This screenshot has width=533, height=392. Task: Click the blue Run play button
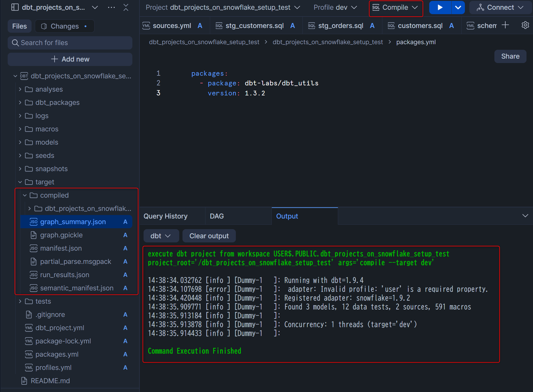[440, 8]
